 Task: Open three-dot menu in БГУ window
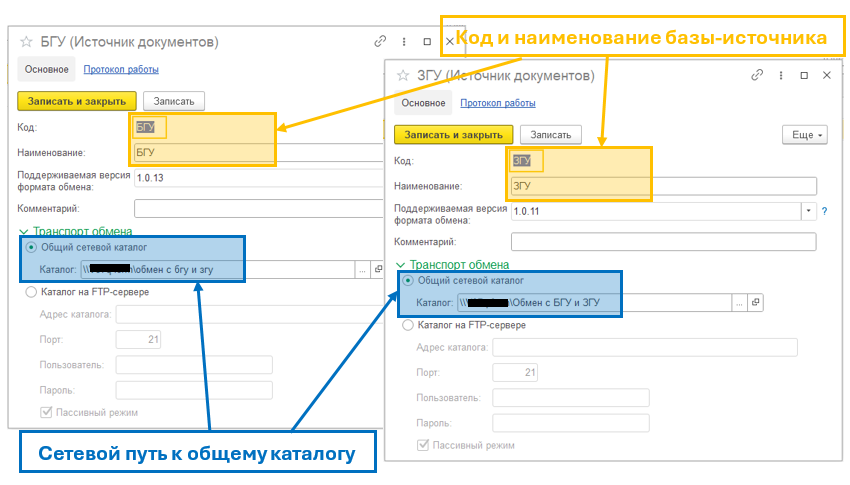click(x=404, y=42)
